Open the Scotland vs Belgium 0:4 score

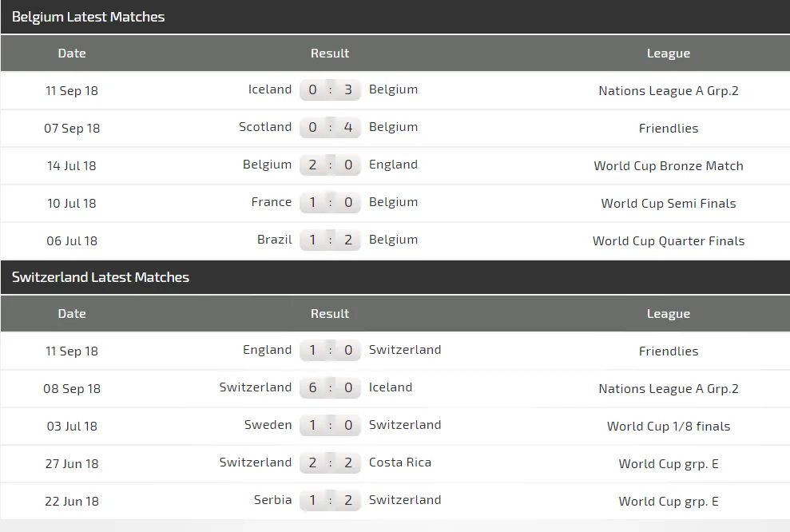[x=330, y=127]
